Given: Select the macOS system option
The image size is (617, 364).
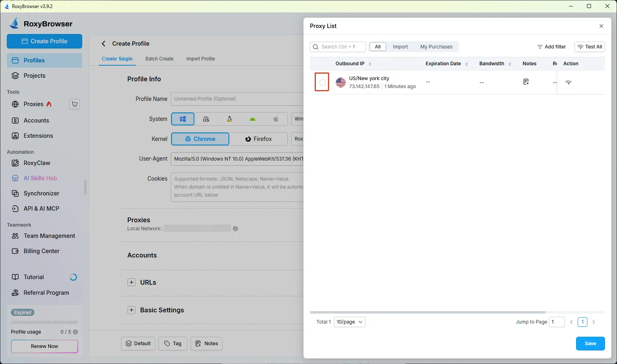Looking at the screenshot, I should 206,119.
